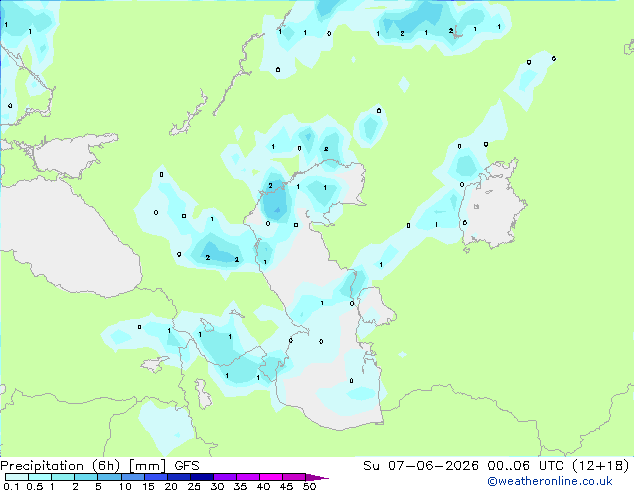Click the 'Su 07-06-2026 00..06 UTC (12+18)' timestamp
The width and height of the screenshot is (634, 490).
(x=496, y=466)
